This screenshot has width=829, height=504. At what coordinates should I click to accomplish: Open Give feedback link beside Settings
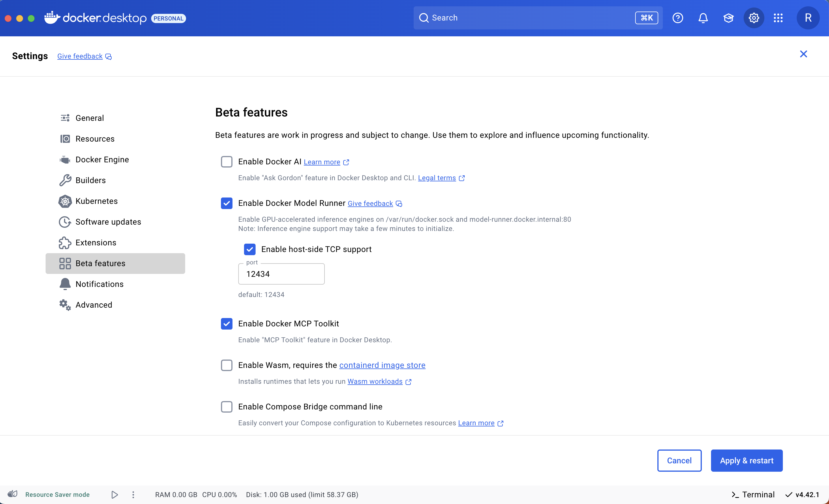coord(80,56)
